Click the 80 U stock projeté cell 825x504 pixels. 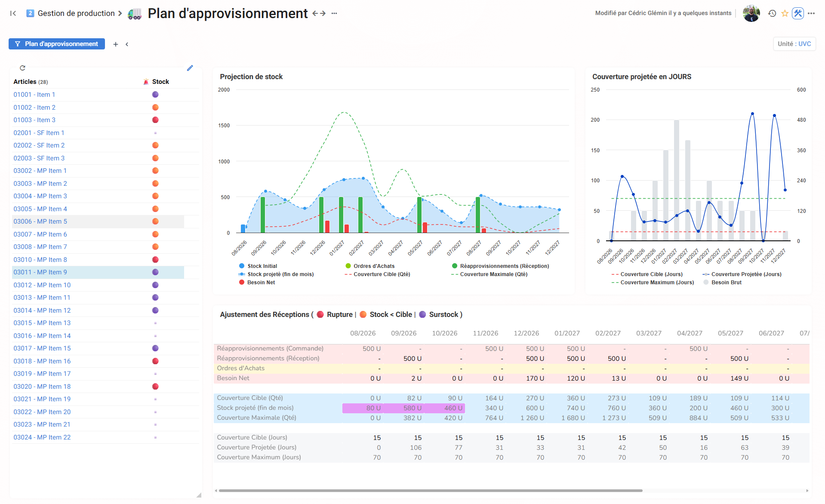coord(363,408)
